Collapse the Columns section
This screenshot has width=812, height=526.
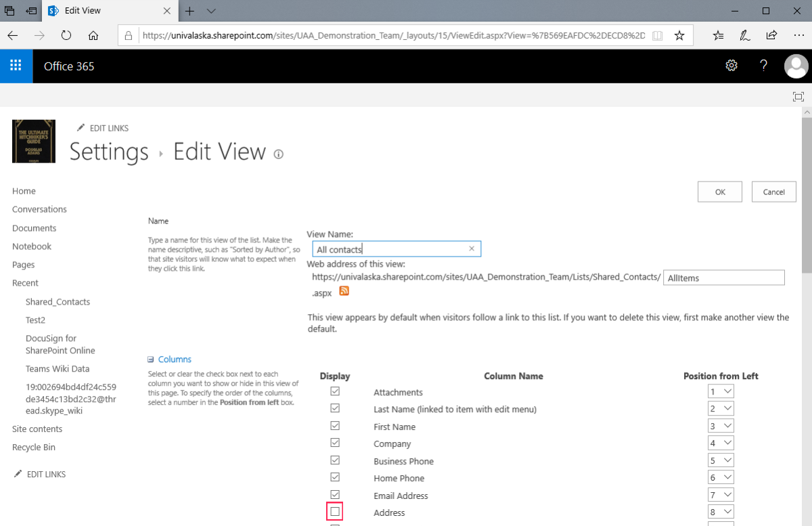pos(151,359)
